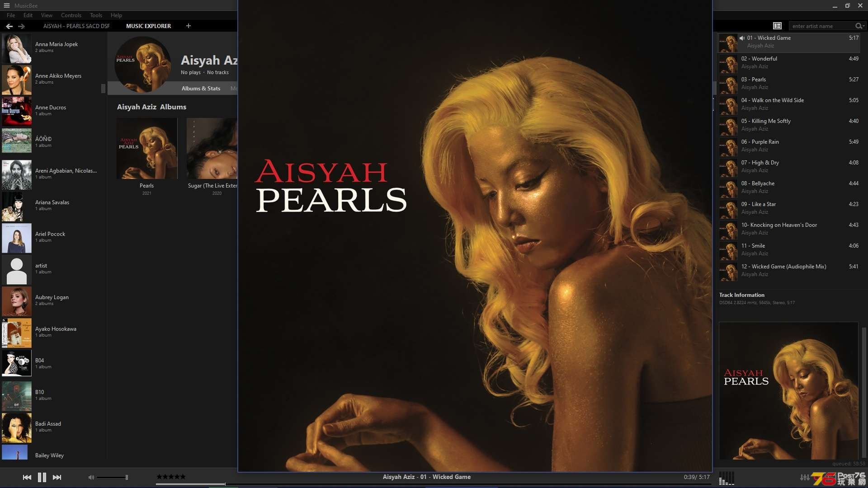Select track 11 - Smile

[x=789, y=250]
